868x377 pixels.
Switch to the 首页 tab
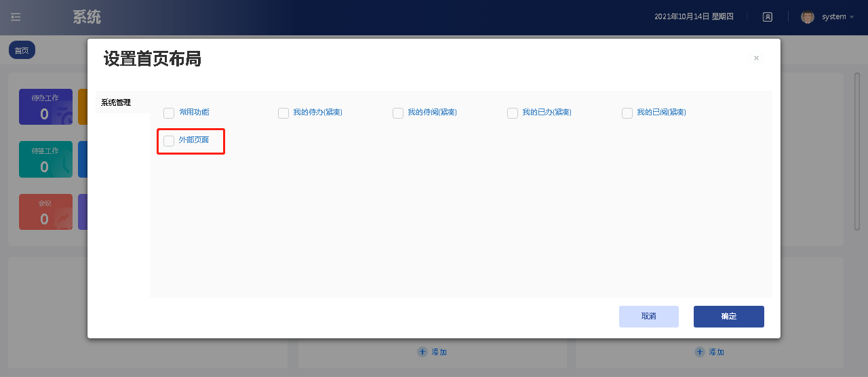pyautogui.click(x=22, y=50)
